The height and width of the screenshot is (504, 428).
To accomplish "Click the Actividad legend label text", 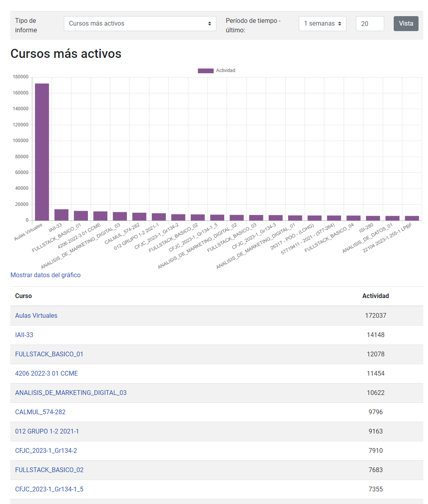I will tap(225, 71).
